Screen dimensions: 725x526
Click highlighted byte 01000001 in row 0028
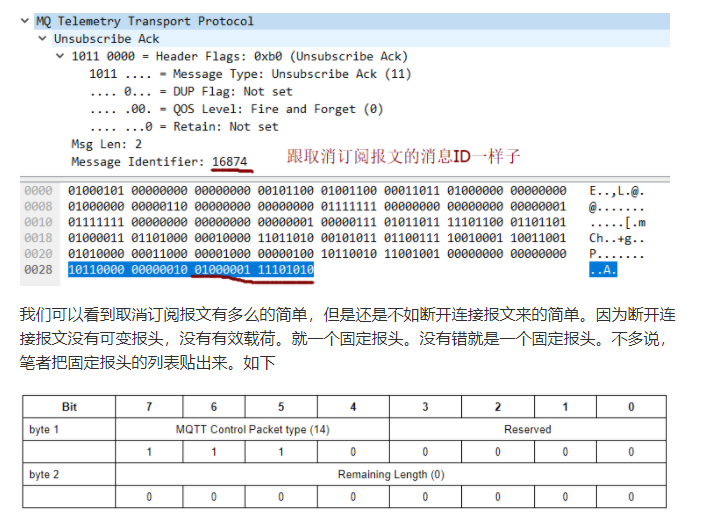coord(222,269)
